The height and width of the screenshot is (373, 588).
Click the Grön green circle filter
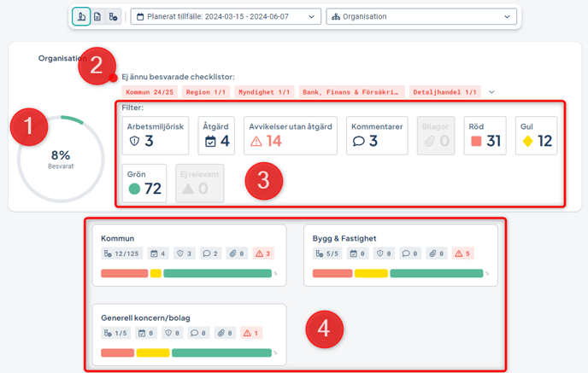tap(144, 183)
